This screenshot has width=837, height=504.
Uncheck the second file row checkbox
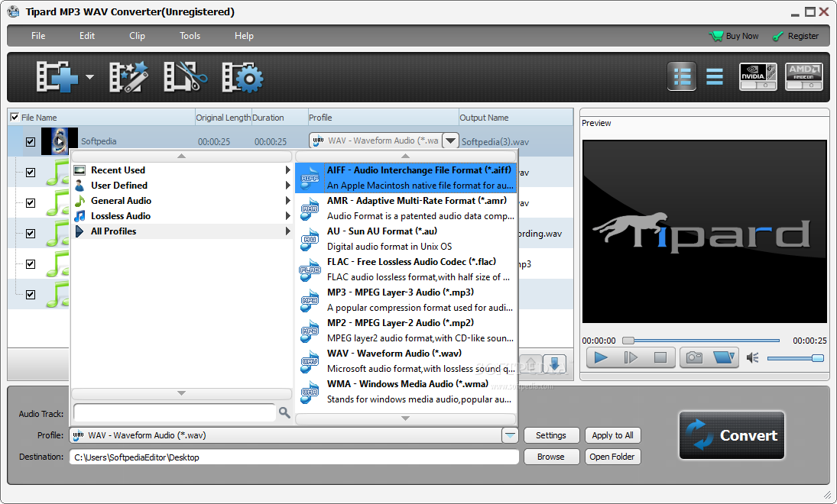(31, 173)
